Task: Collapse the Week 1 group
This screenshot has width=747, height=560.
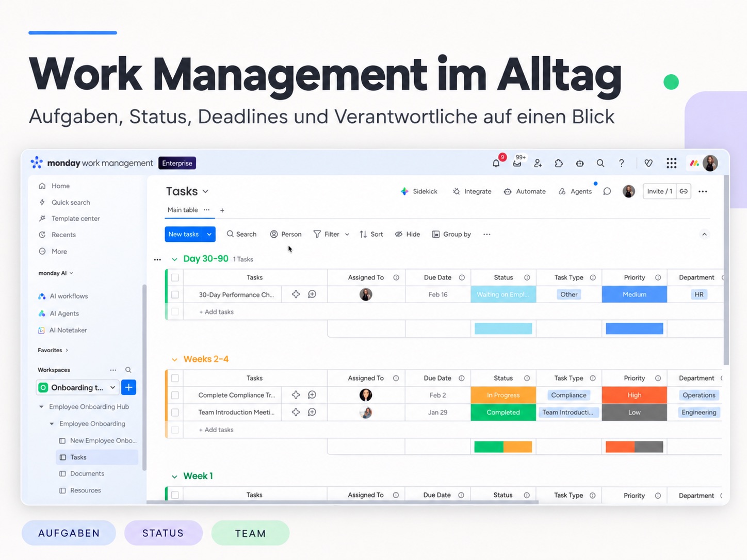Action: click(x=174, y=476)
